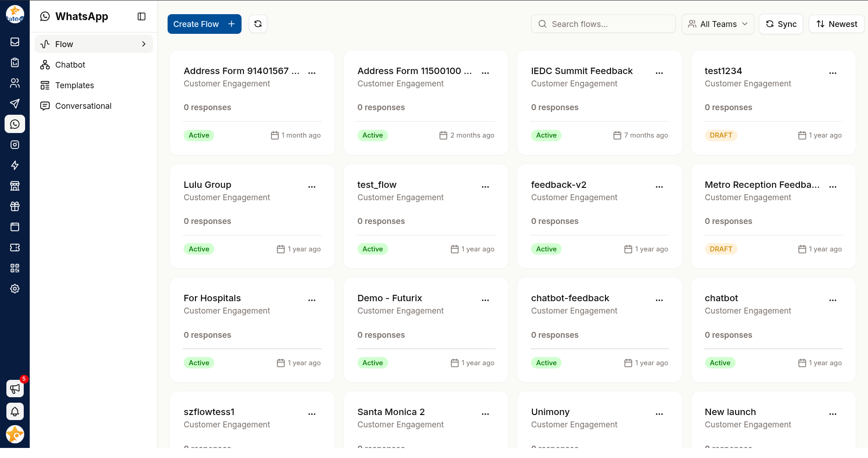Open the three-dot menu on Lulu Group card
The height and width of the screenshot is (458, 868).
click(312, 186)
